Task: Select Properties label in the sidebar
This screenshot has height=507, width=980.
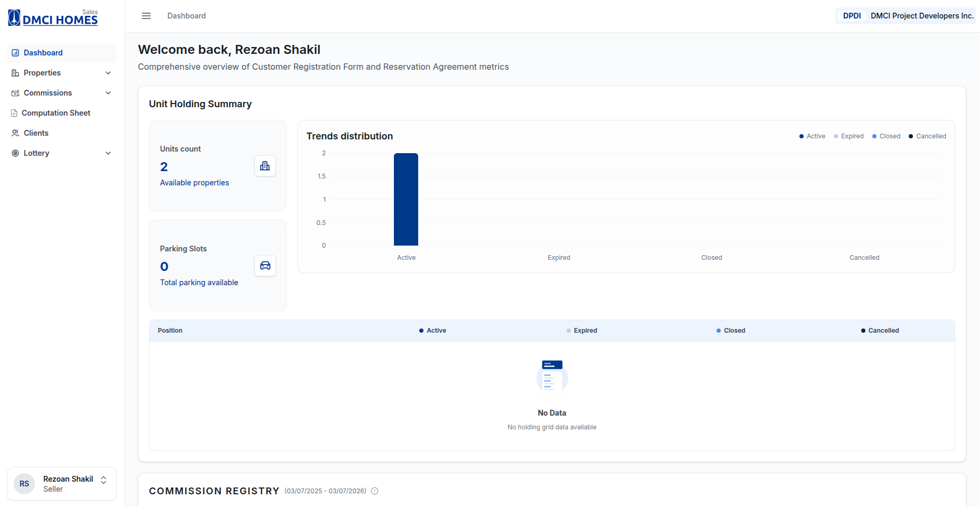Action: [x=42, y=73]
